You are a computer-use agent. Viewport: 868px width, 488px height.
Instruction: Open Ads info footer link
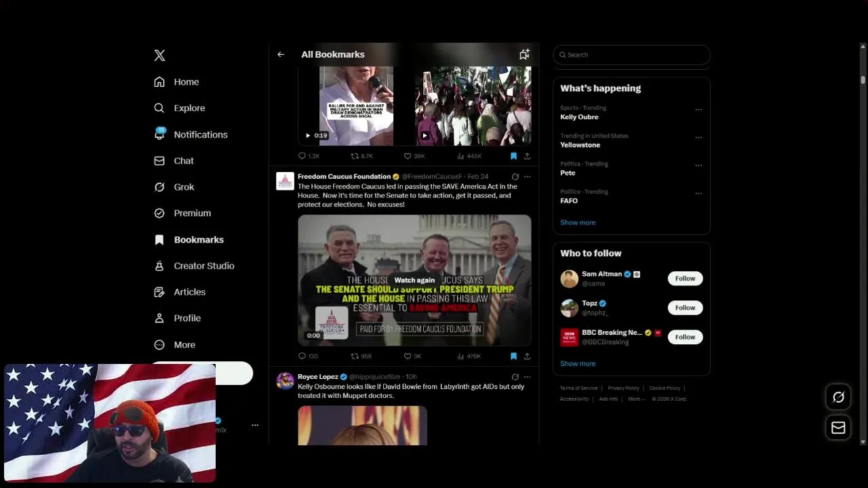pos(608,399)
